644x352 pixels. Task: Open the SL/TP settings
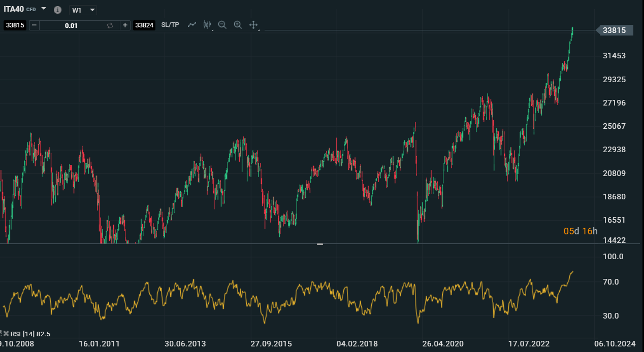tap(170, 25)
